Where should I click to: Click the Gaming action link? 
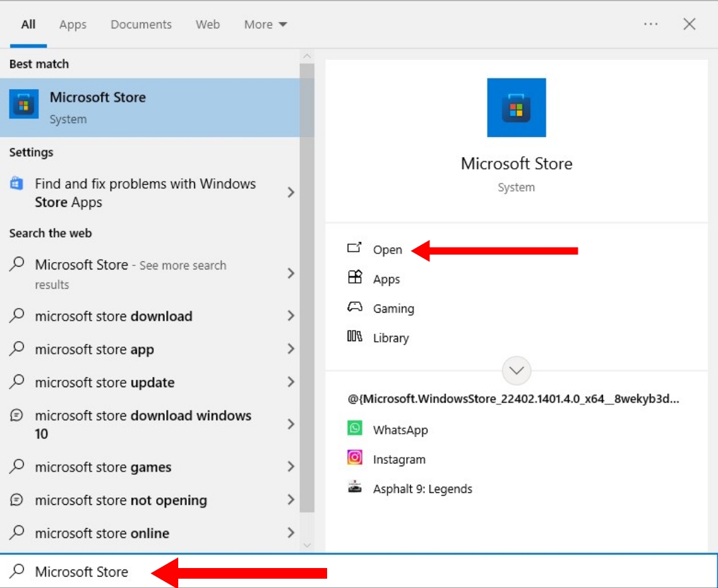click(x=394, y=309)
